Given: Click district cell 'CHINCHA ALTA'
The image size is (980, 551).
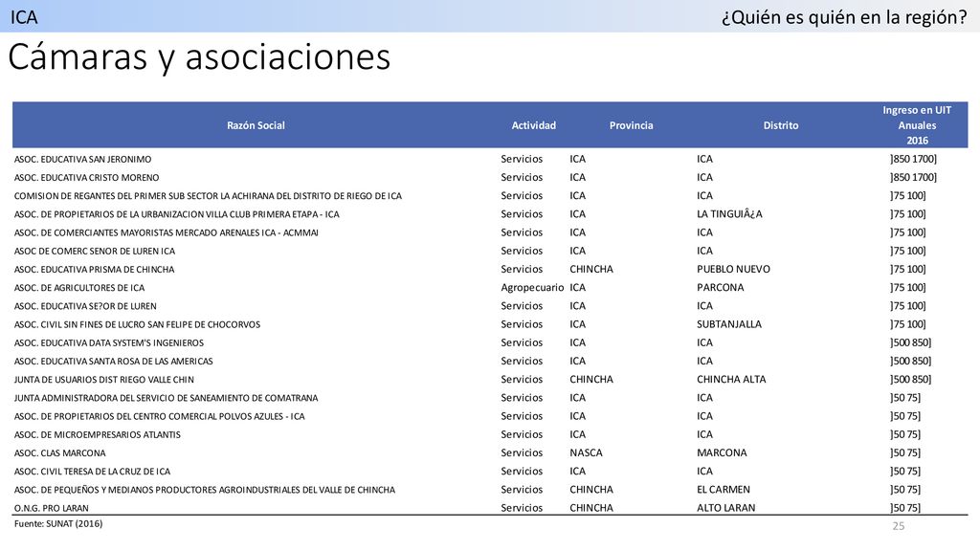Looking at the screenshot, I should point(731,379).
